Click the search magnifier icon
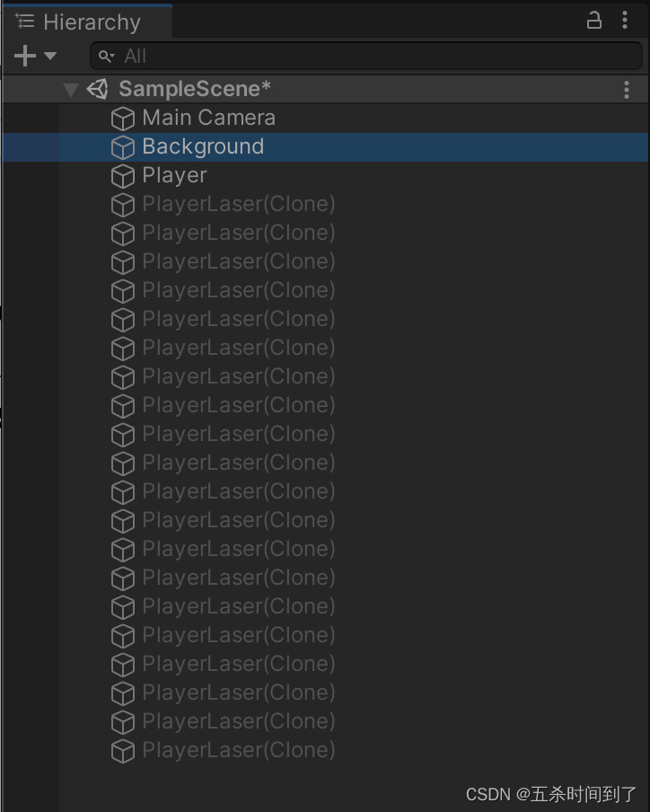Viewport: 650px width, 812px height. 107,56
